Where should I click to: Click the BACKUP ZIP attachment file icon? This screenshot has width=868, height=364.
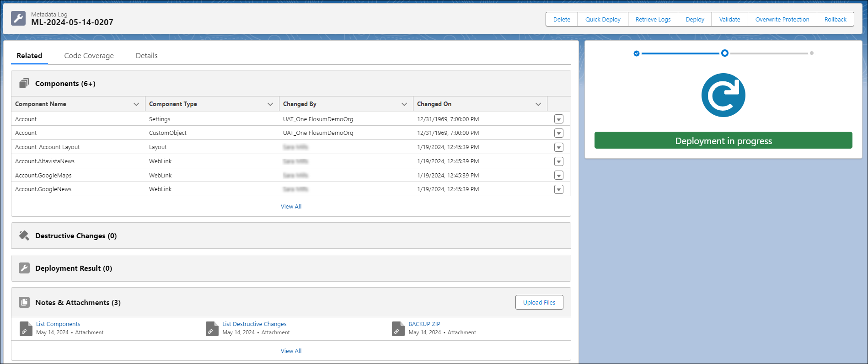pos(398,328)
